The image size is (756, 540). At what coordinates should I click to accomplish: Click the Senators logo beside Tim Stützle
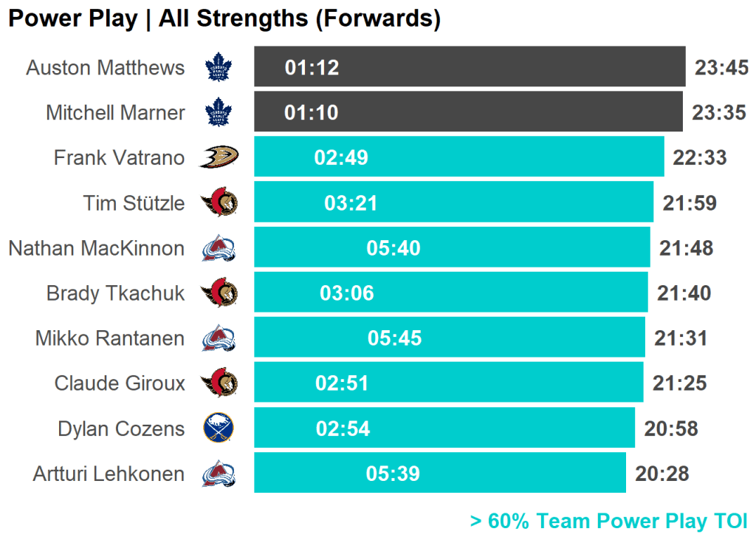click(x=219, y=202)
